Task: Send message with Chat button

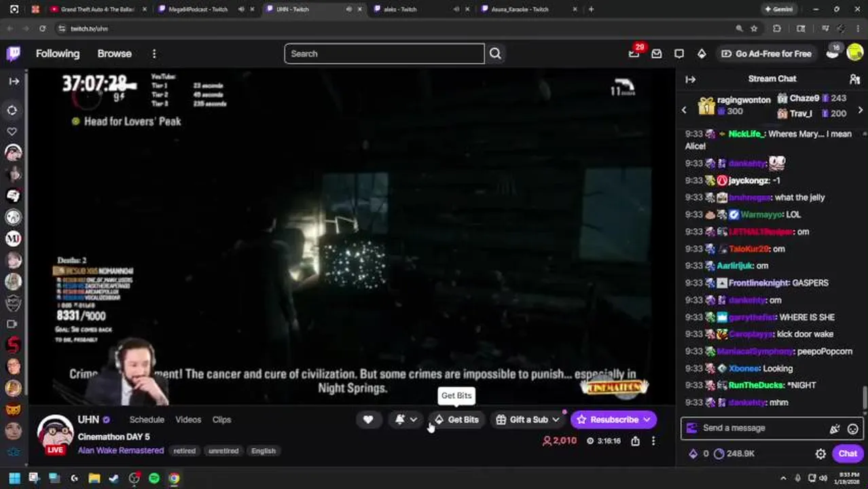Action: (847, 454)
